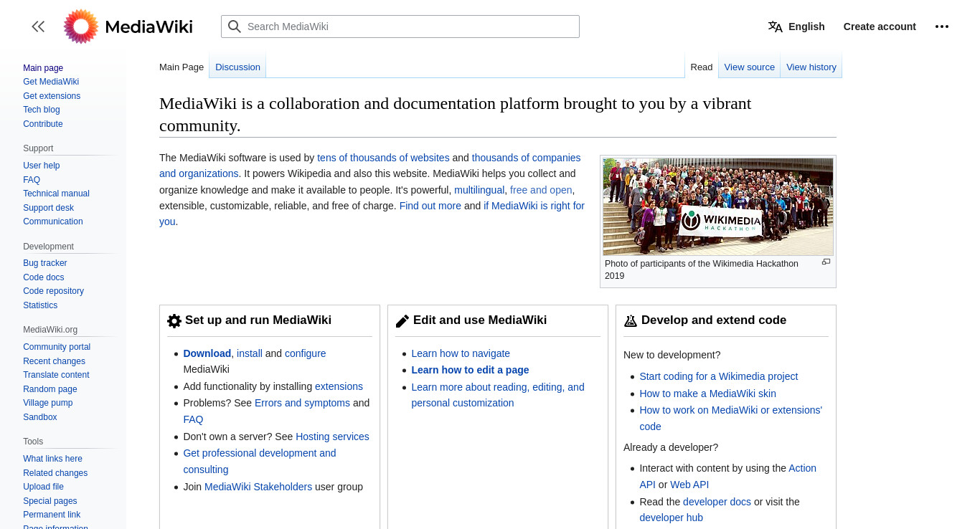Open 'Start coding for a Wikimedia project'

point(719,376)
